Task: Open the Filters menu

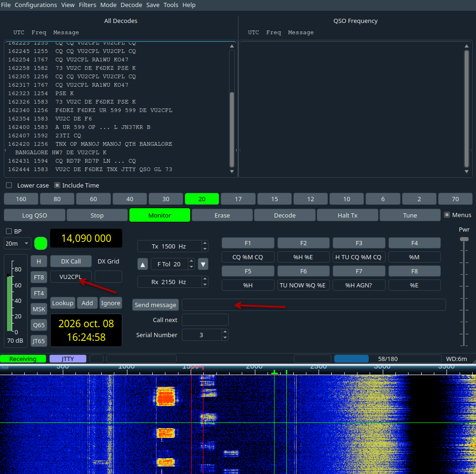Action: point(88,5)
